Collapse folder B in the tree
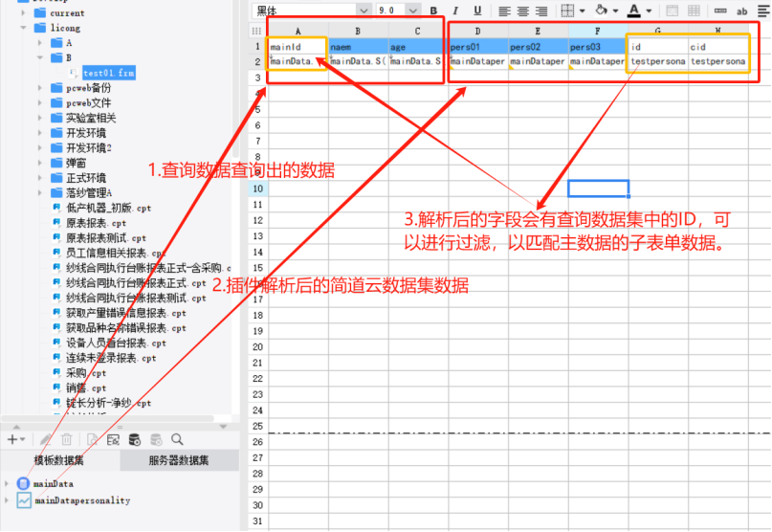This screenshot has width=772, height=532. click(40, 57)
